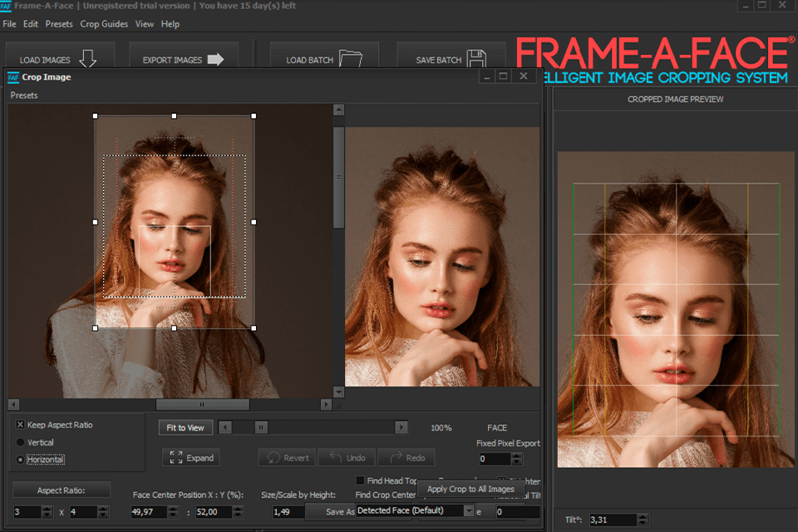Viewport: 798px width, 532px height.
Task: Open the Load Batch folder icon
Action: click(351, 58)
